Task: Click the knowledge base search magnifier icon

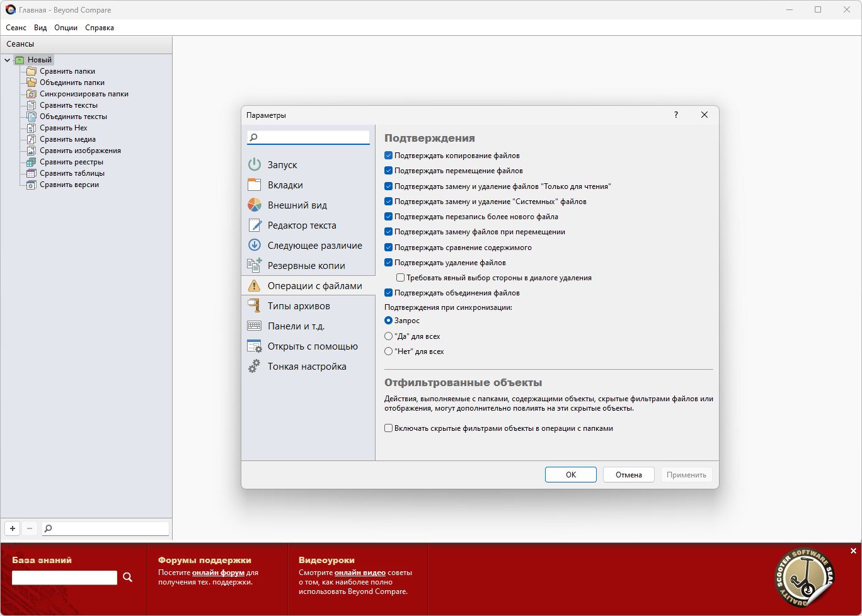Action: point(128,577)
